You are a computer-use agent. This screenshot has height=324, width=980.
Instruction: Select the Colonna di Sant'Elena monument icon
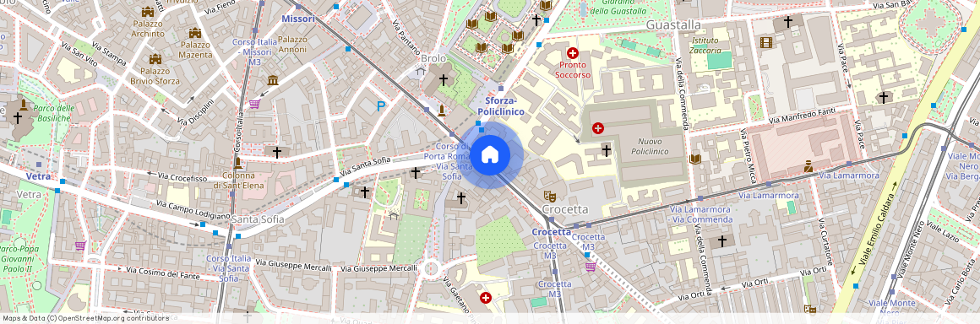[x=237, y=163]
